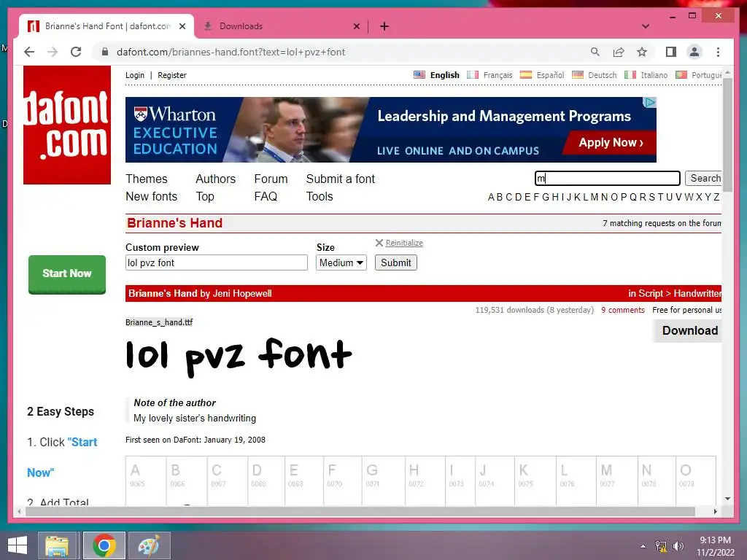The image size is (747, 560).
Task: Open author Jeni Hopewell's page
Action: click(242, 294)
